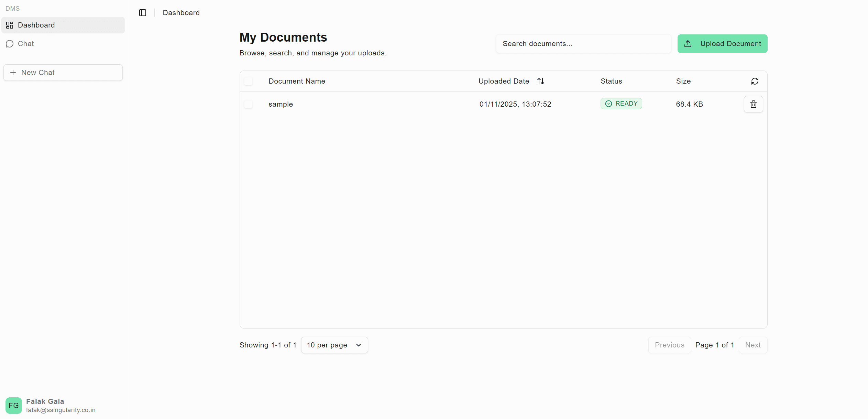Click the refresh documents icon

pos(755,81)
